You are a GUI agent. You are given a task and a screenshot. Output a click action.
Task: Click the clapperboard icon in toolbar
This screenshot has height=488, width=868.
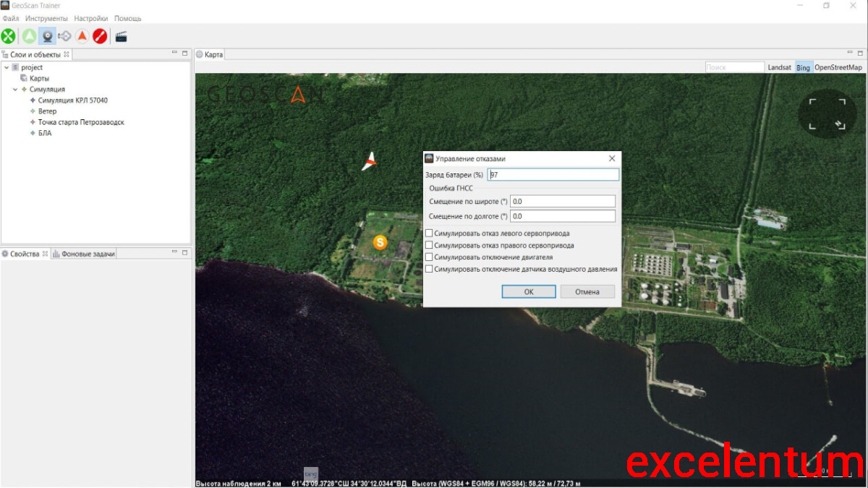point(121,36)
